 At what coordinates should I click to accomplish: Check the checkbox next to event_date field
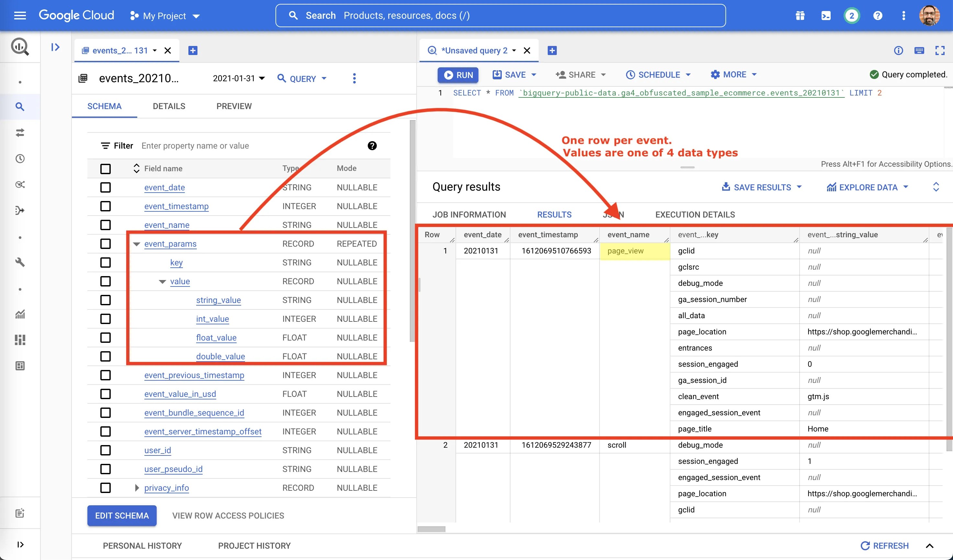pos(105,187)
